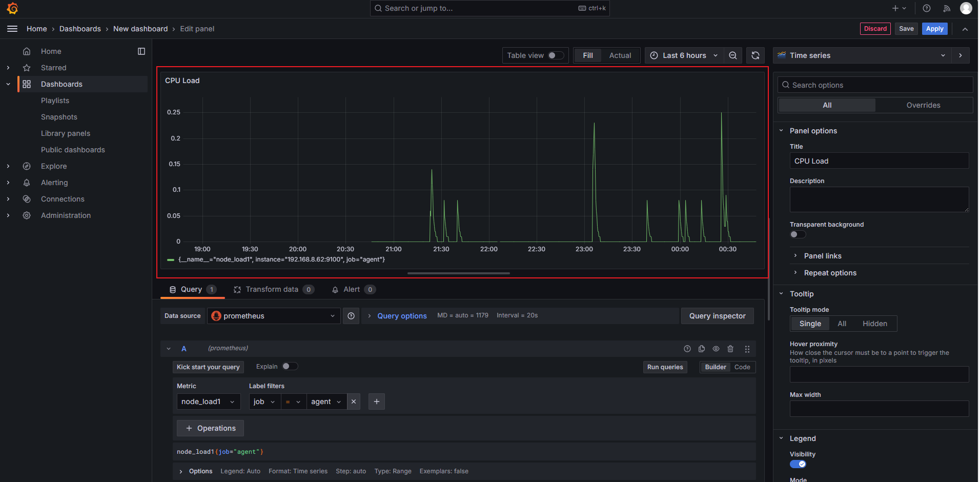This screenshot has height=482, width=980.
Task: Turn on Transparent background
Action: click(x=798, y=234)
